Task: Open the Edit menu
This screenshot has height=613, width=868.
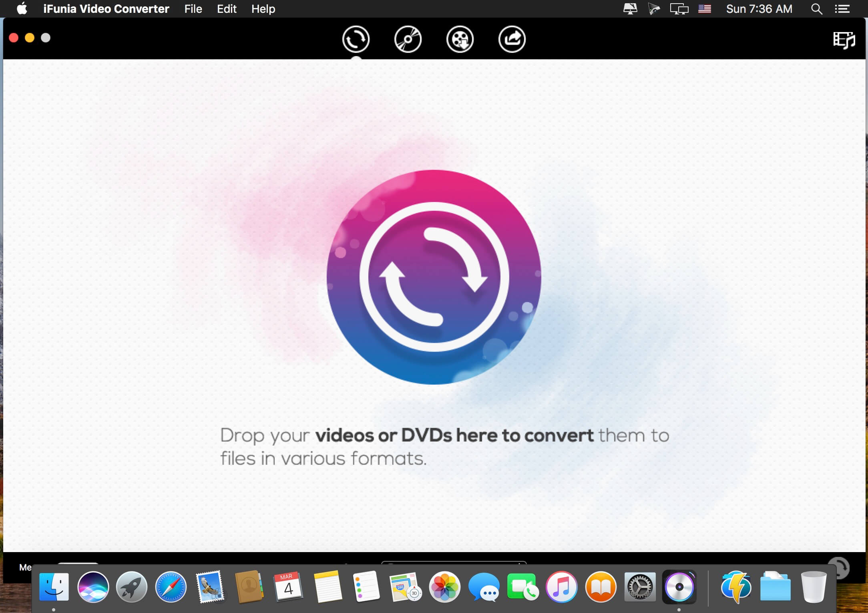Action: click(226, 8)
